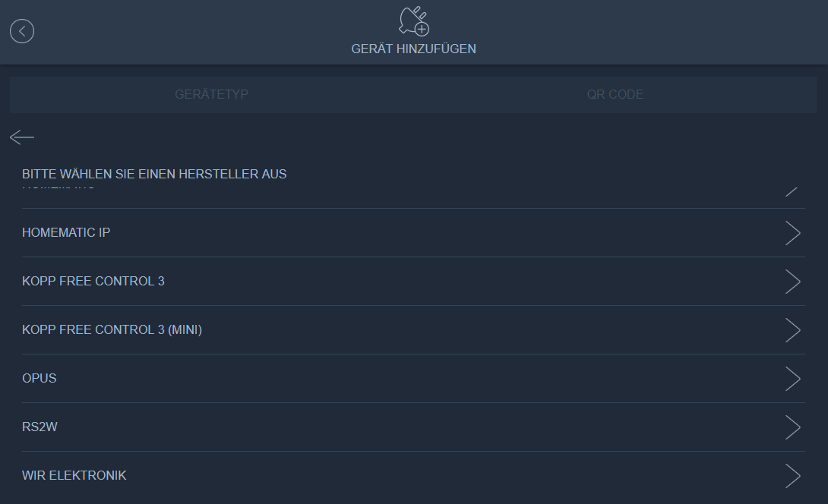Click the chevron arrow beside Homematic IP
The image size is (828, 504).
(x=792, y=233)
